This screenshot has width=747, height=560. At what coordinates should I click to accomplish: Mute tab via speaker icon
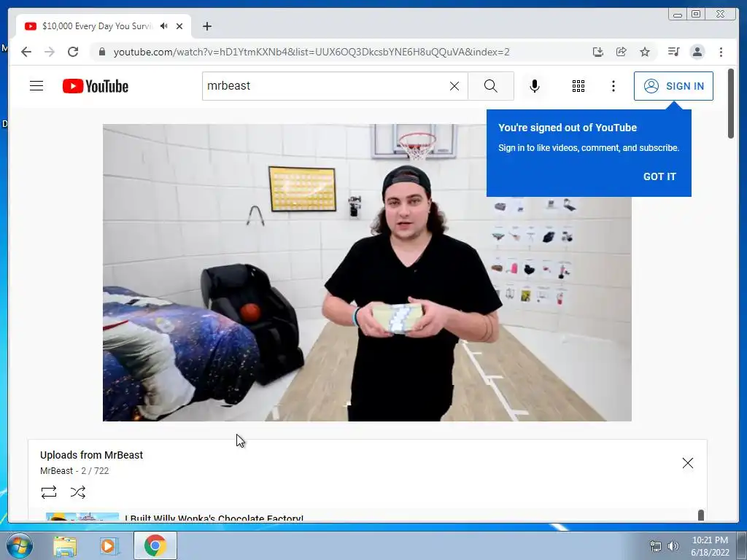click(x=164, y=26)
